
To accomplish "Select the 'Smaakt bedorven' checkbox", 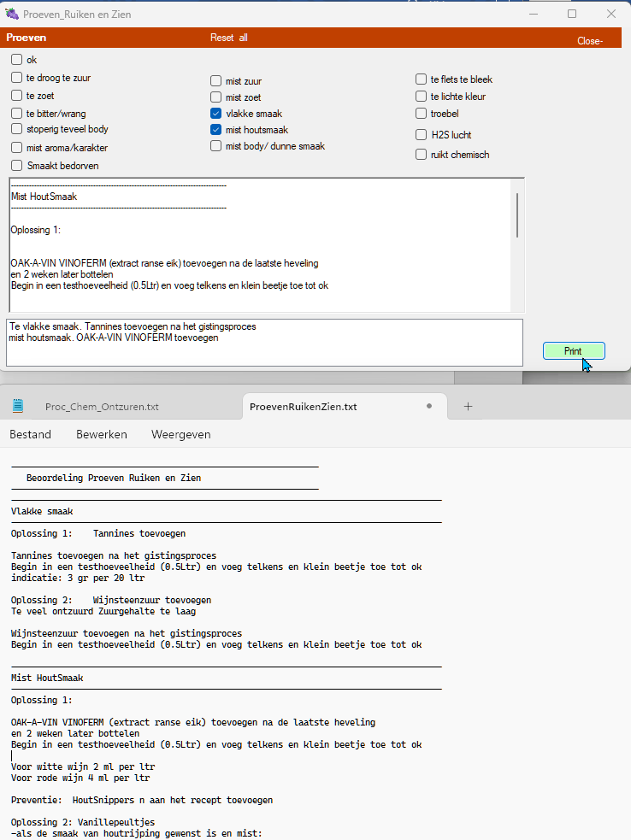I will pos(17,166).
